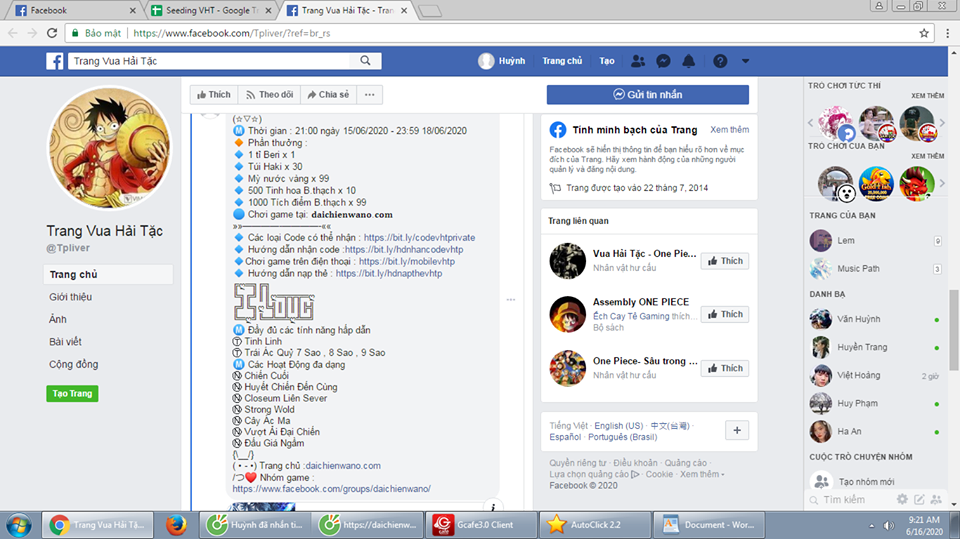
Task: Go to Trang chủ in the header
Action: coord(562,61)
